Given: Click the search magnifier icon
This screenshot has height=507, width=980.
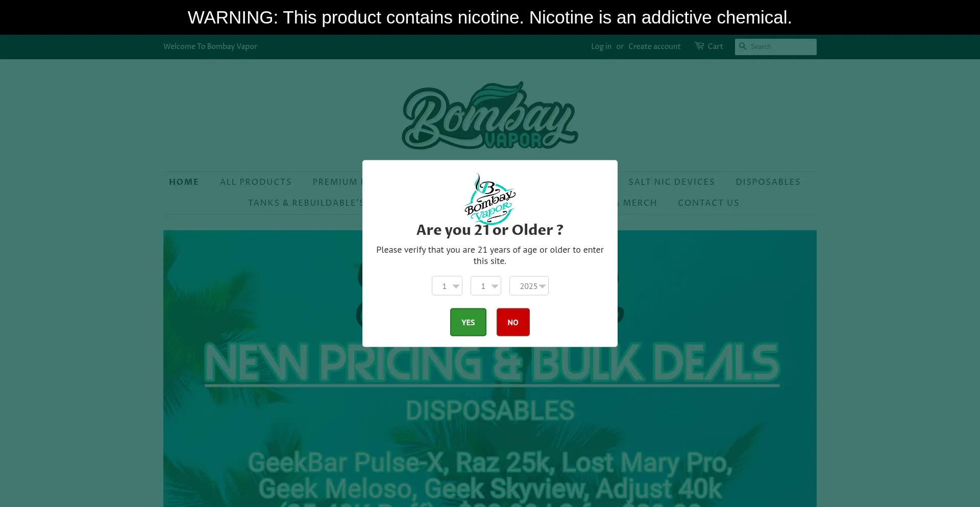Looking at the screenshot, I should 743,46.
